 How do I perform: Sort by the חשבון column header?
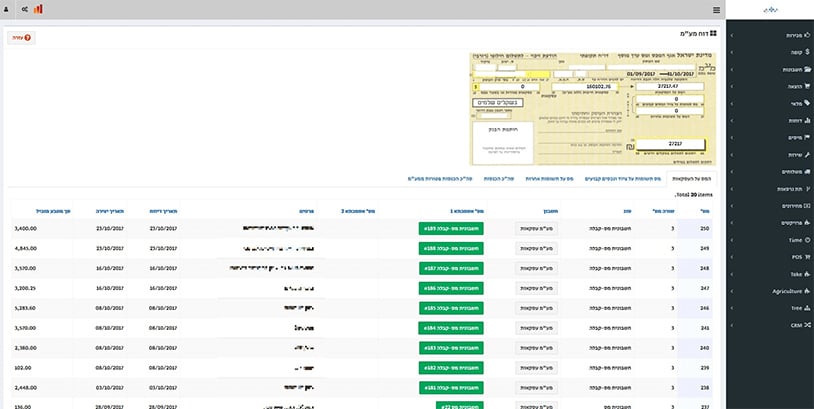(x=550, y=211)
